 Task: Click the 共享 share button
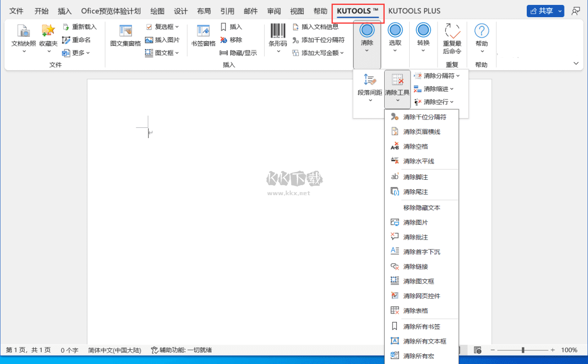tap(545, 11)
